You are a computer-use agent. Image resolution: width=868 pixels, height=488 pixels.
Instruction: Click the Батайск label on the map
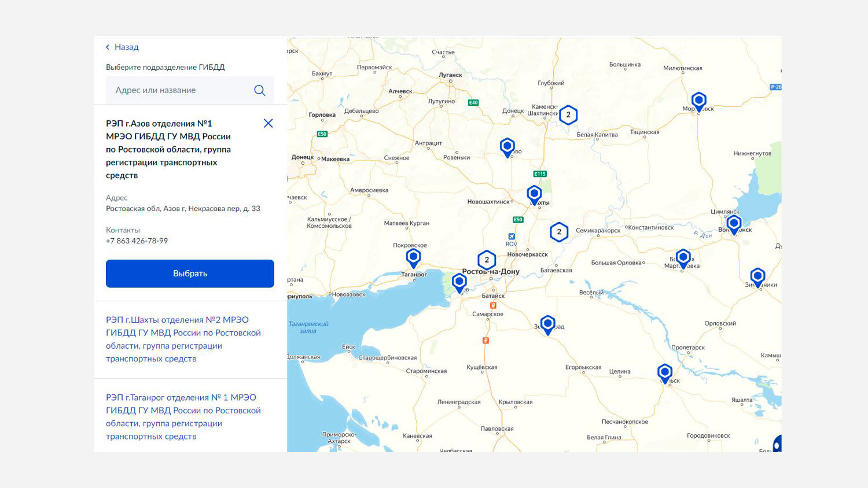point(493,296)
